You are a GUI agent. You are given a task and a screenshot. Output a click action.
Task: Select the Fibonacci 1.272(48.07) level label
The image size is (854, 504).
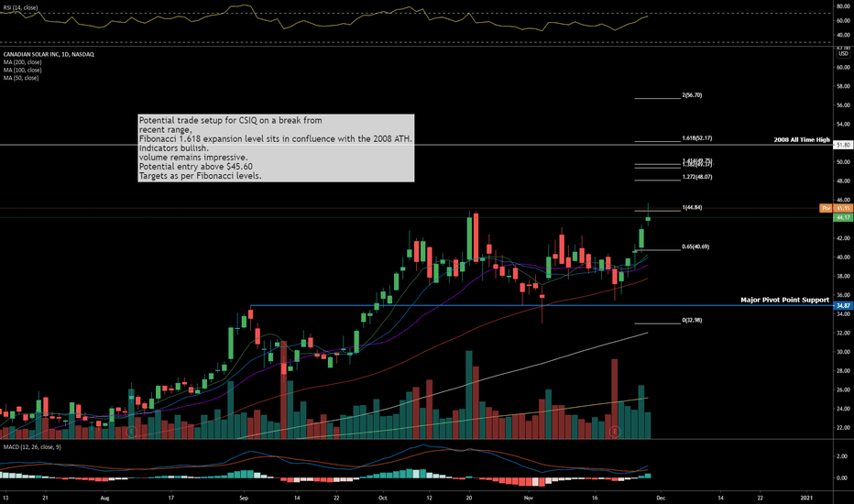[697, 177]
